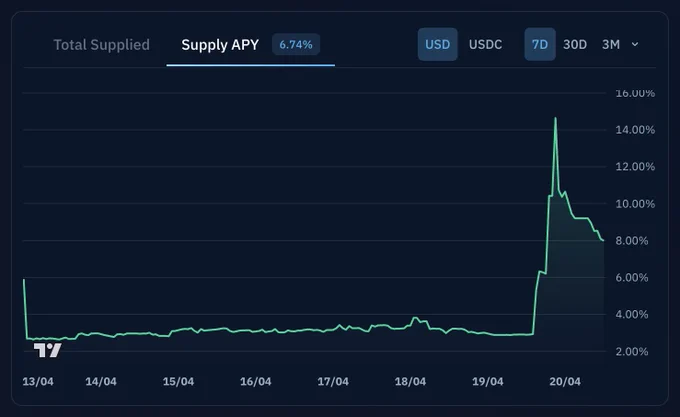The width and height of the screenshot is (680, 417).
Task: Toggle denomination to USD
Action: click(438, 44)
